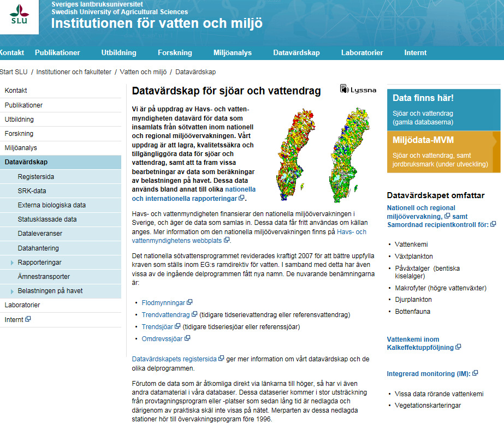Expand the Rapporteringar sidebar arrow
This screenshot has width=504, height=423.
click(x=12, y=263)
